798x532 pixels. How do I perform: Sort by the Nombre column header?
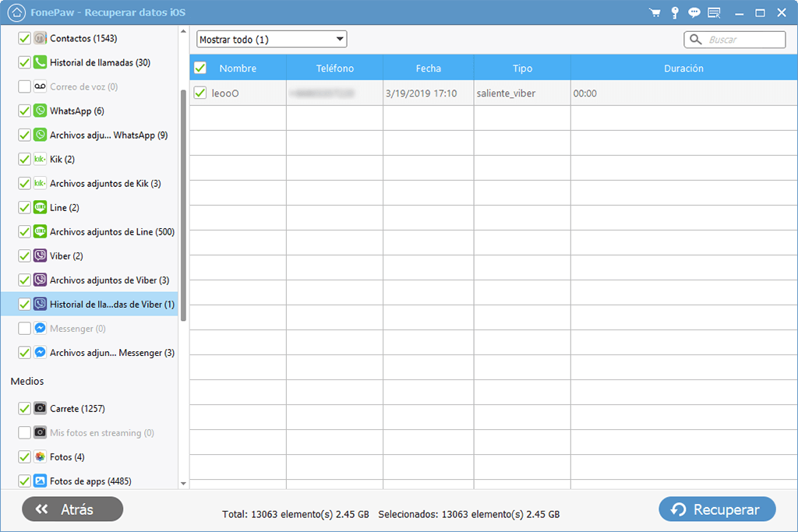238,68
